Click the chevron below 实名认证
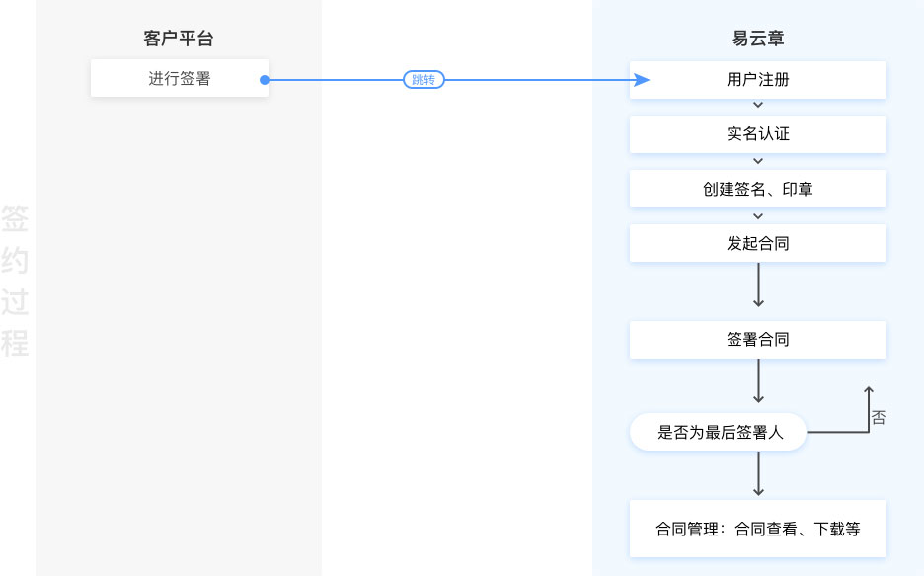The image size is (924, 576). click(758, 160)
